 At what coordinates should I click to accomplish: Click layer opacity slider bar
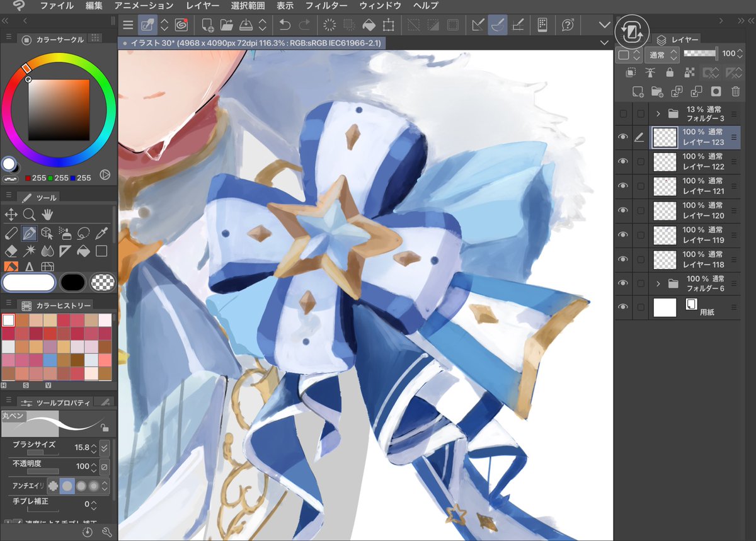[701, 54]
